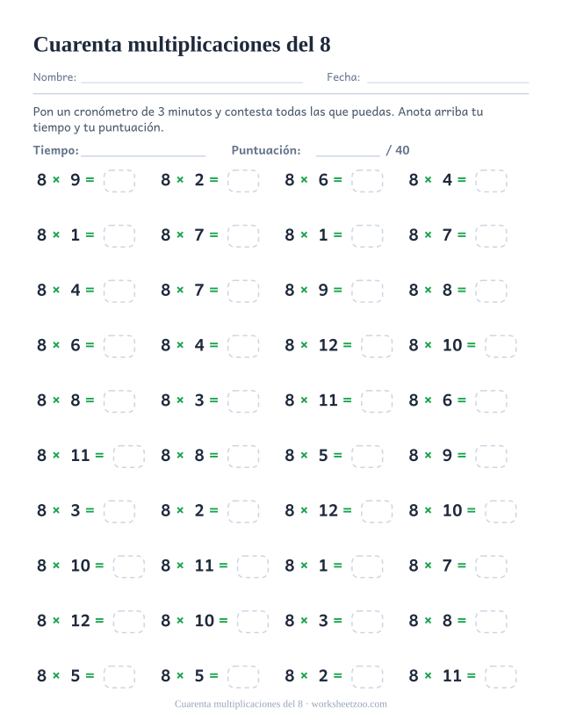Viewport: 562px width, 728px height.
Task: Click answer box for last-row 8 × 2
Action: pyautogui.click(x=367, y=677)
